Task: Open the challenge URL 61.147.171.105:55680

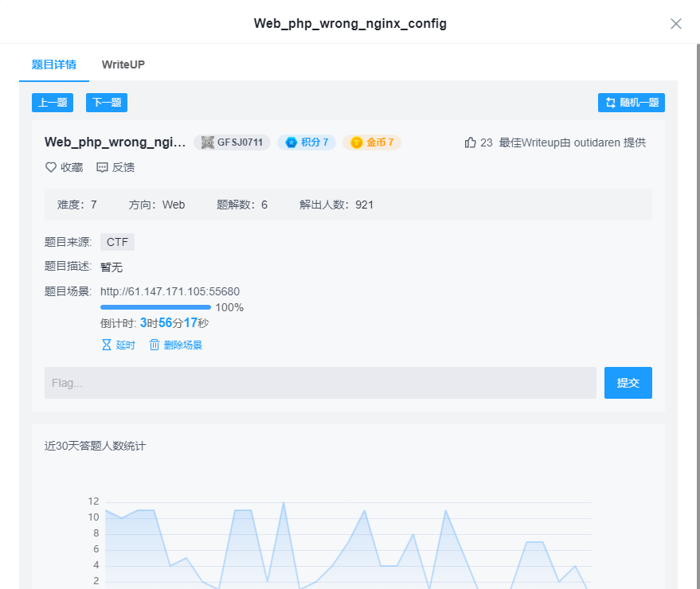Action: (170, 291)
